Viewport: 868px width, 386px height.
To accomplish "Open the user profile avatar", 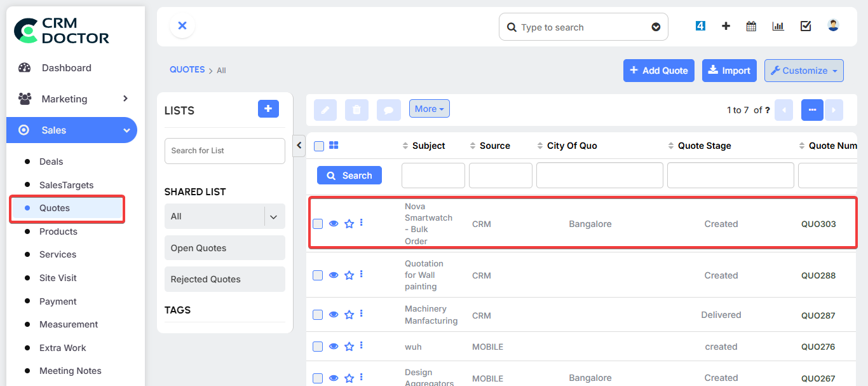I will [833, 25].
